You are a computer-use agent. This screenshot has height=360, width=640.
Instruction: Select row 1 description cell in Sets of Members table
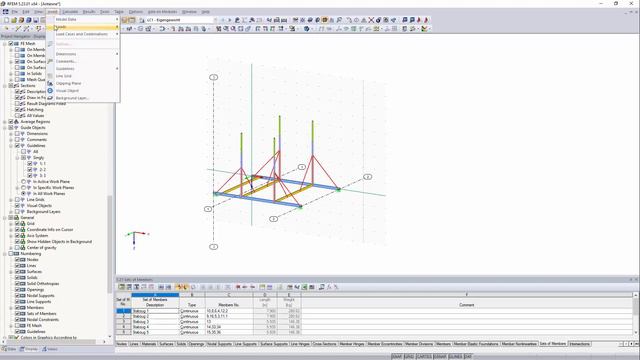155,311
